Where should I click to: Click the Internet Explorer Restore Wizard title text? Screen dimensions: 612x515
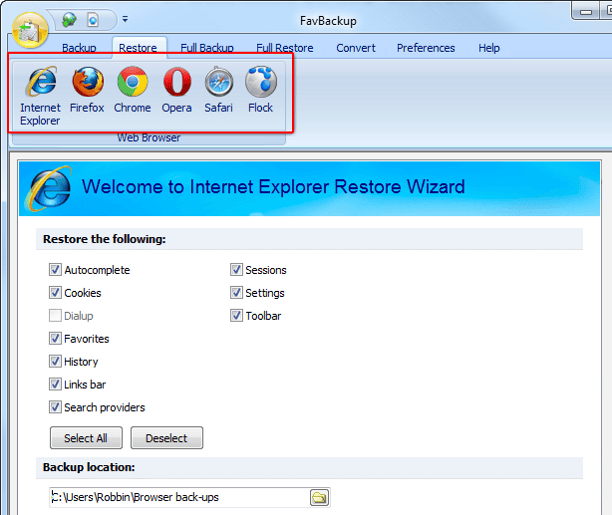(x=273, y=187)
